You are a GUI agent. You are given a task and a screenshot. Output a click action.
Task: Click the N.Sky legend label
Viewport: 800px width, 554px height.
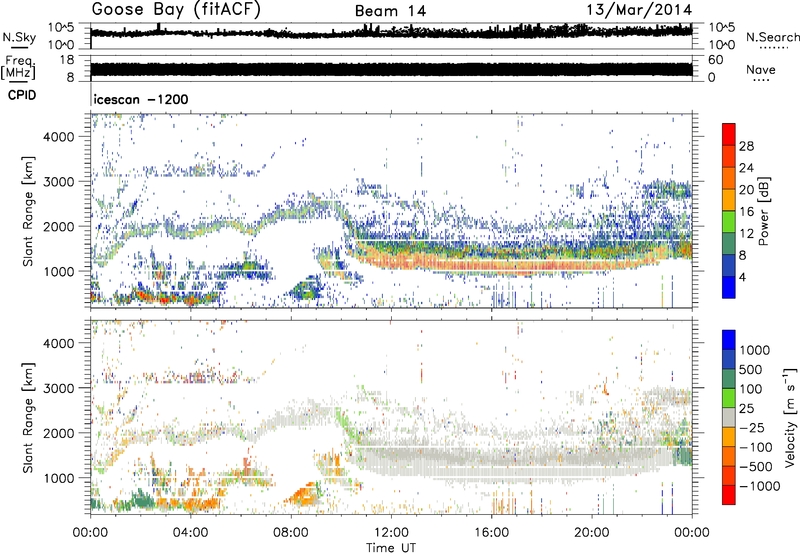coord(19,37)
